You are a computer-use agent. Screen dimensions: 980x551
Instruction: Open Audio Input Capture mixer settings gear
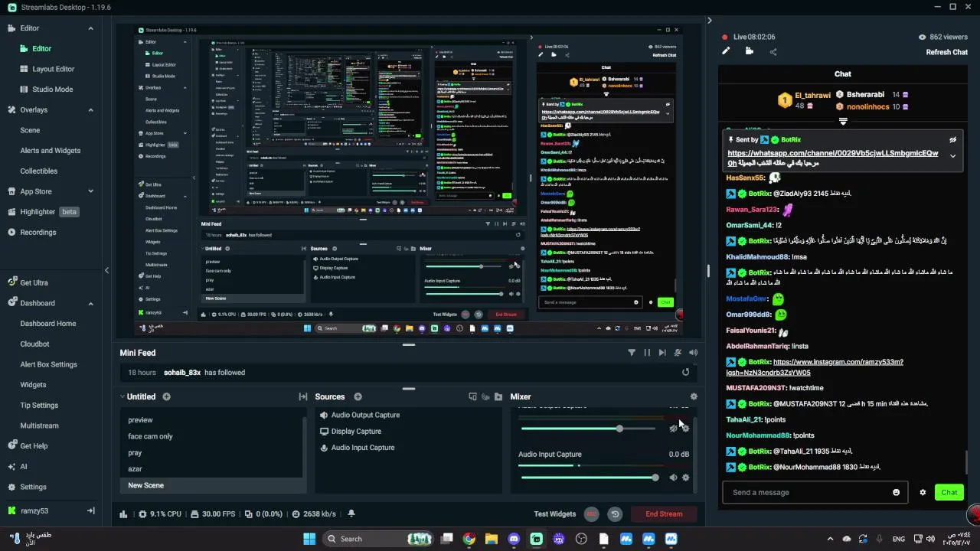click(x=685, y=478)
